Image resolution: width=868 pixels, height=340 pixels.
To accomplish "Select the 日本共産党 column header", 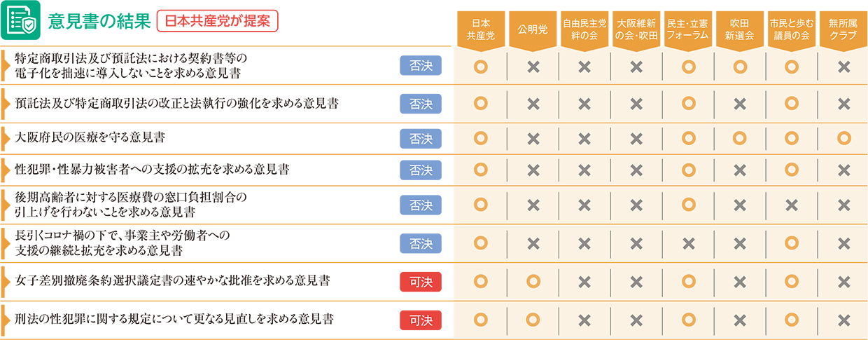I will [481, 30].
